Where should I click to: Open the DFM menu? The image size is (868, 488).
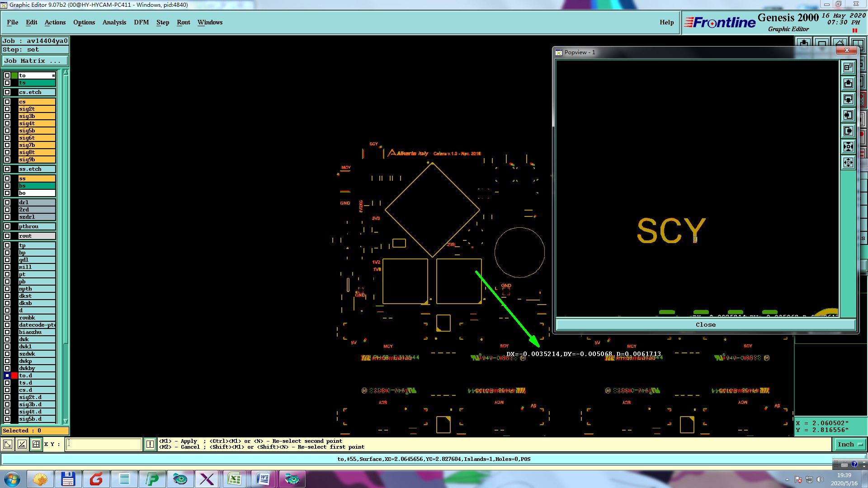tap(141, 22)
